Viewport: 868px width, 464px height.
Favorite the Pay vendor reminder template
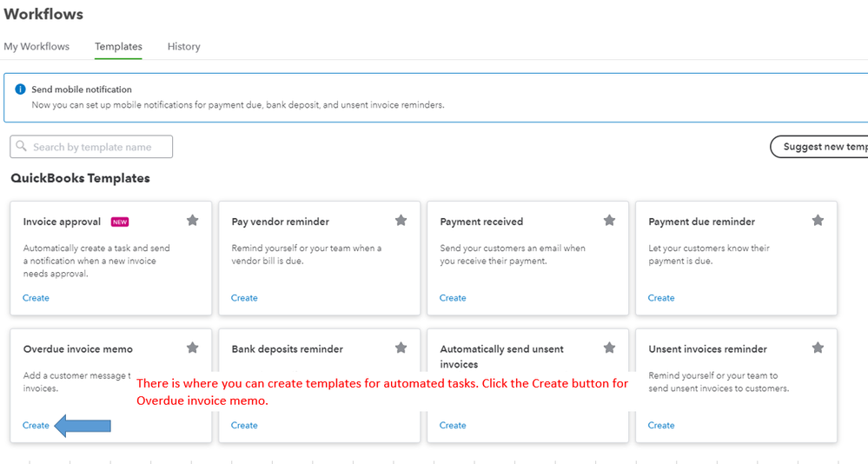point(401,221)
